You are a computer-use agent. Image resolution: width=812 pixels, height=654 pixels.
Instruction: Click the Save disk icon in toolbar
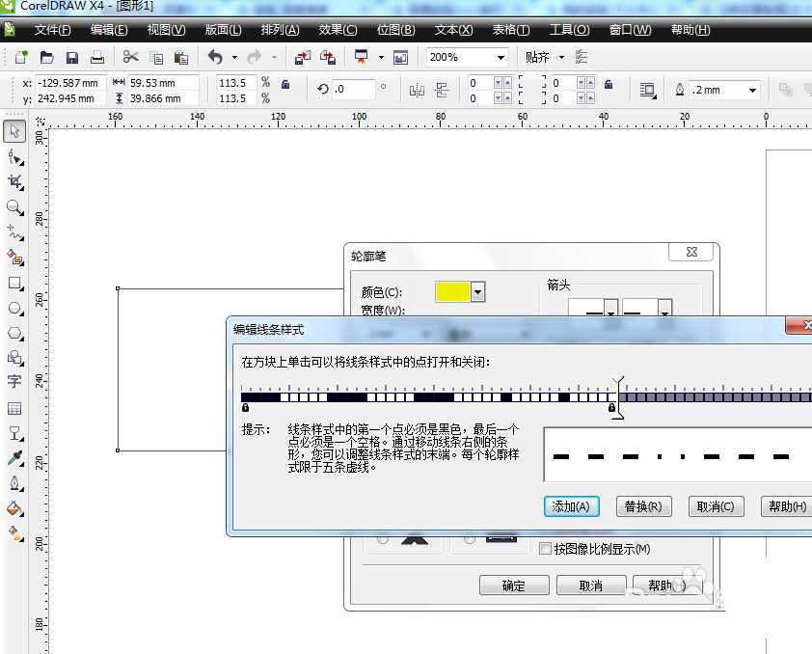click(x=71, y=58)
